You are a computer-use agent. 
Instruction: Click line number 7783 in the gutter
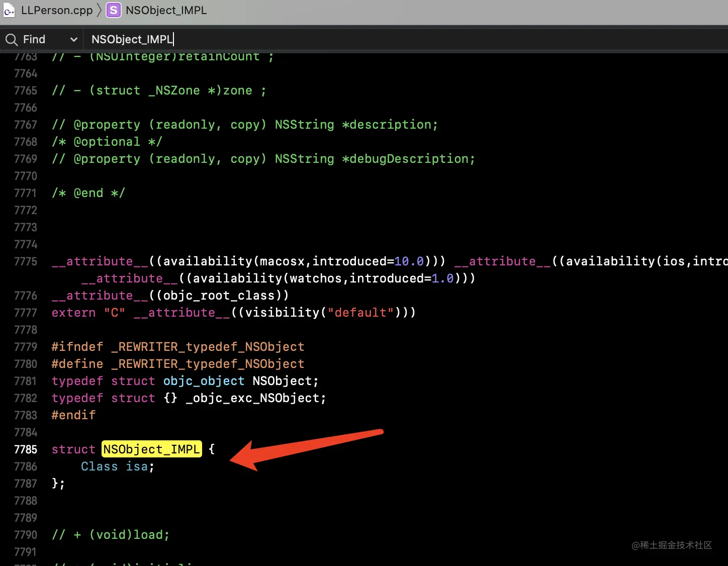[x=26, y=415]
